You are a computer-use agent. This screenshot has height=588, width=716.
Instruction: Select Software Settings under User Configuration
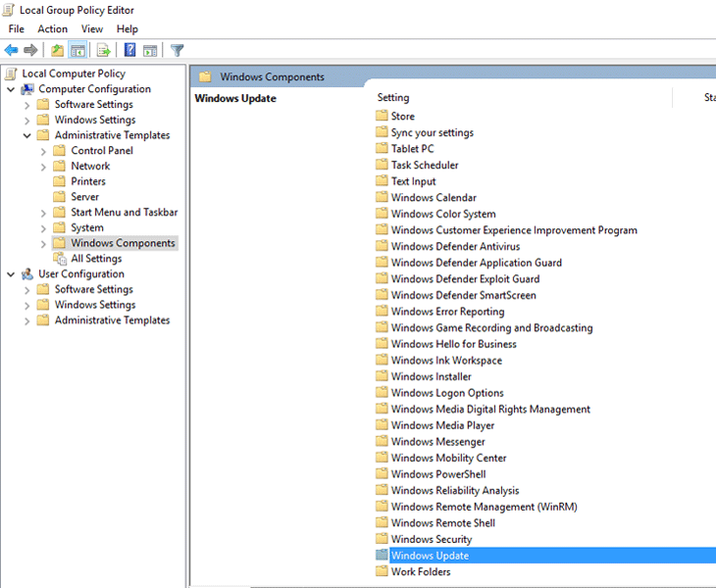94,289
